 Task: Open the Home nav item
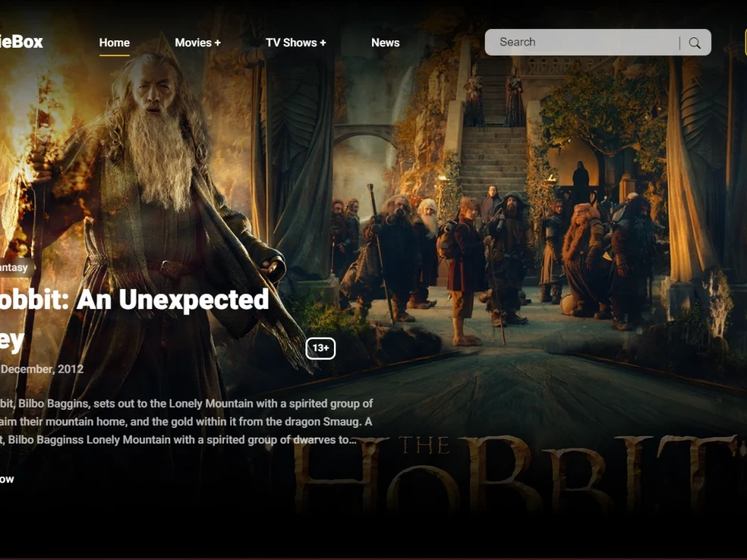(114, 43)
